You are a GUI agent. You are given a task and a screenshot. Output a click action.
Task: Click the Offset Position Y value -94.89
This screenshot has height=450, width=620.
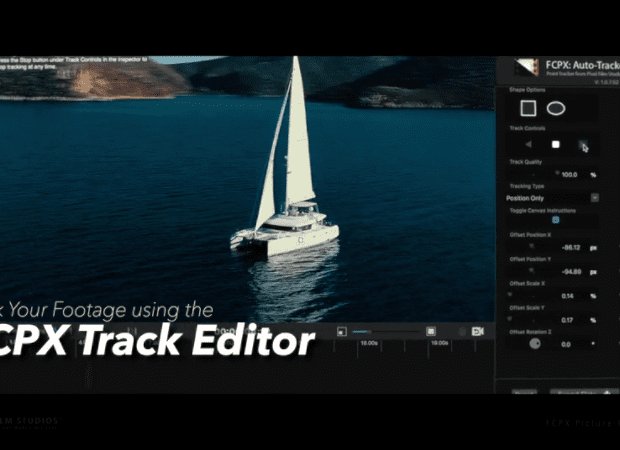(571, 272)
